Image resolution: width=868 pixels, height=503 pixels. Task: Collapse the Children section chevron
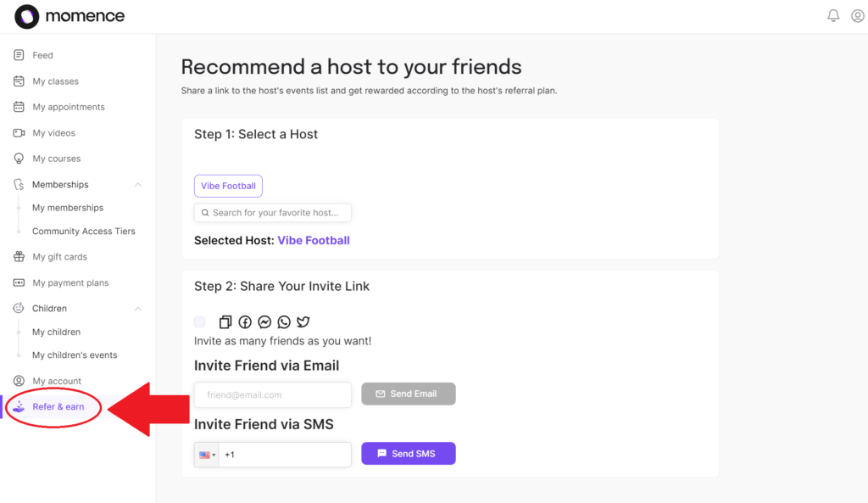pos(138,309)
